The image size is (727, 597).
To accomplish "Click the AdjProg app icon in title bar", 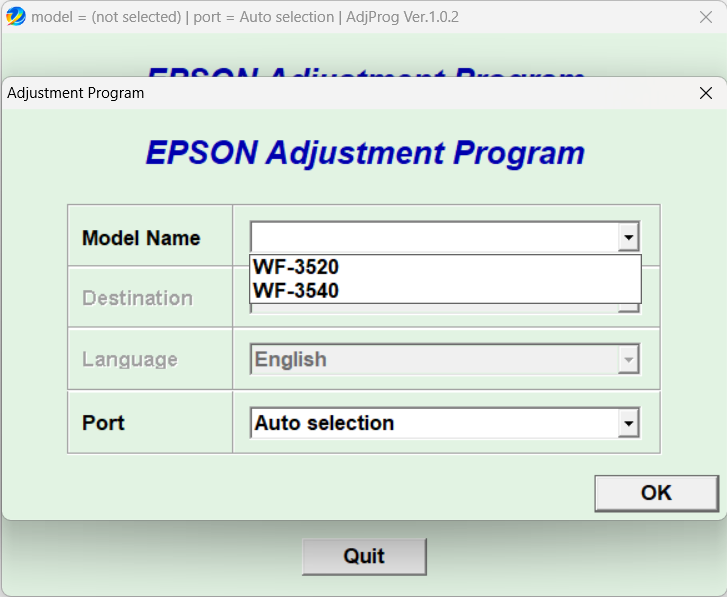I will click(15, 17).
